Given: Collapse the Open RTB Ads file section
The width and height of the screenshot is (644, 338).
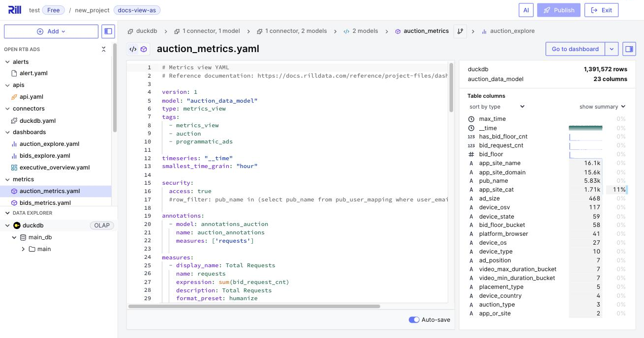Looking at the screenshot, I should click(x=103, y=49).
